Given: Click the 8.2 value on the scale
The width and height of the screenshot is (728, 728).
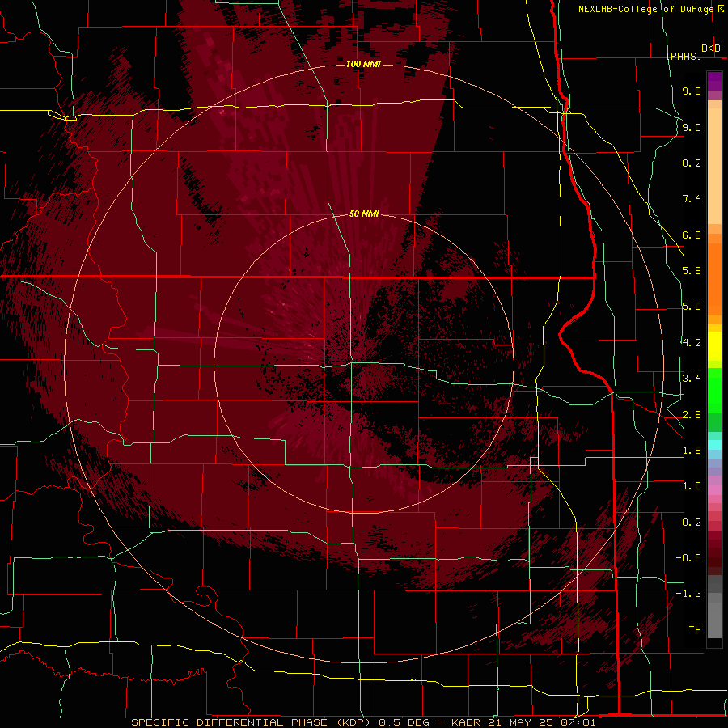Looking at the screenshot, I should tap(692, 163).
